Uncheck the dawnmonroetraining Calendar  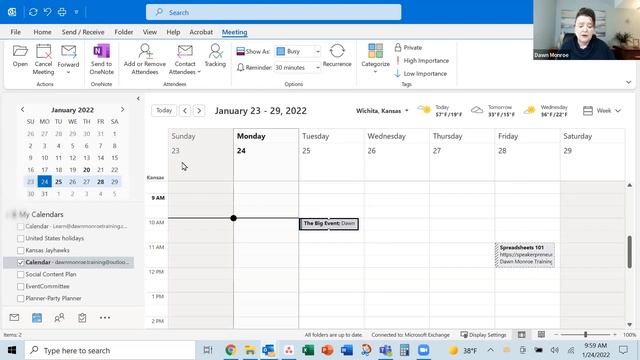pyautogui.click(x=20, y=262)
